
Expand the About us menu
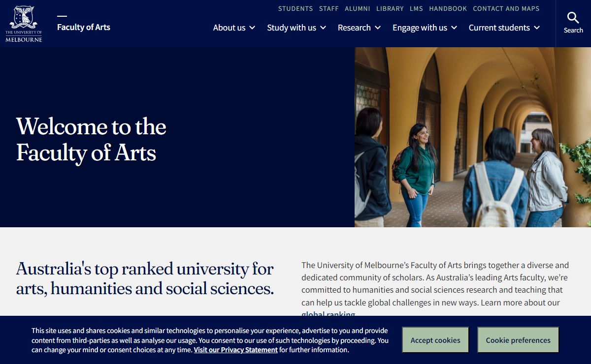[x=233, y=28]
